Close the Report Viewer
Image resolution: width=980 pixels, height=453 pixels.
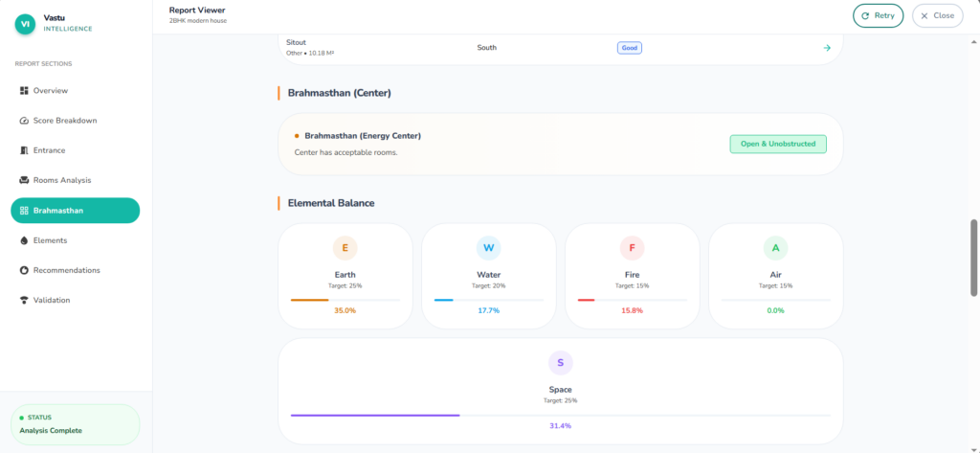(x=937, y=16)
